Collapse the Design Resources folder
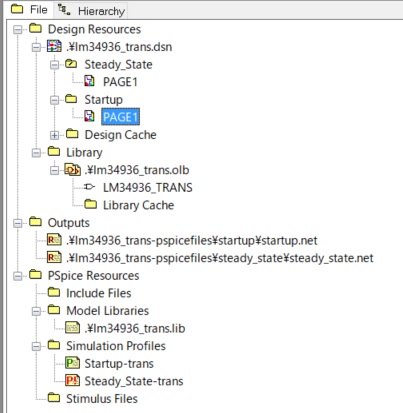Viewport: 403px width, 413px height. click(18, 30)
